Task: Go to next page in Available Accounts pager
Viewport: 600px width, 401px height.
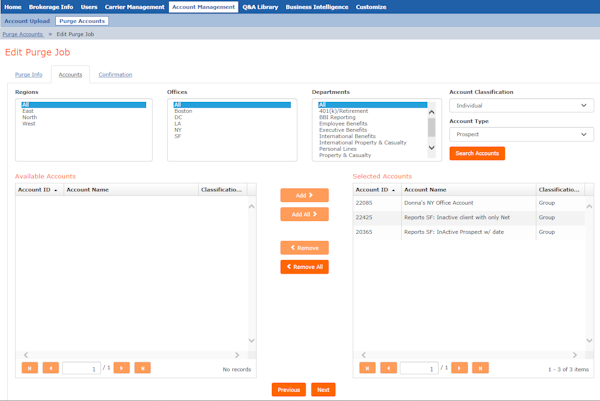Action: (122, 368)
